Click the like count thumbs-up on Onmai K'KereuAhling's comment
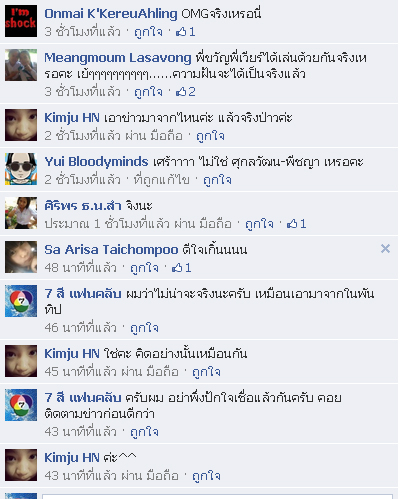This screenshot has height=499, width=401. tap(185, 32)
